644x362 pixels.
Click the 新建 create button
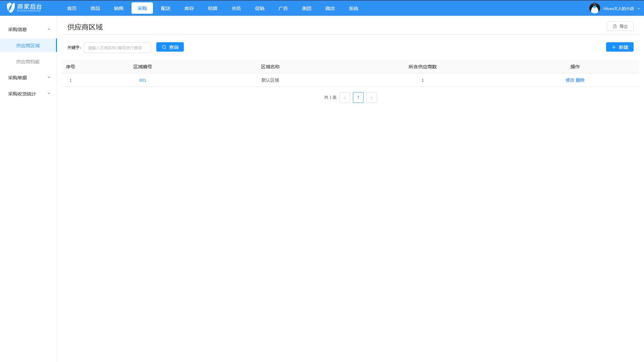coord(620,47)
